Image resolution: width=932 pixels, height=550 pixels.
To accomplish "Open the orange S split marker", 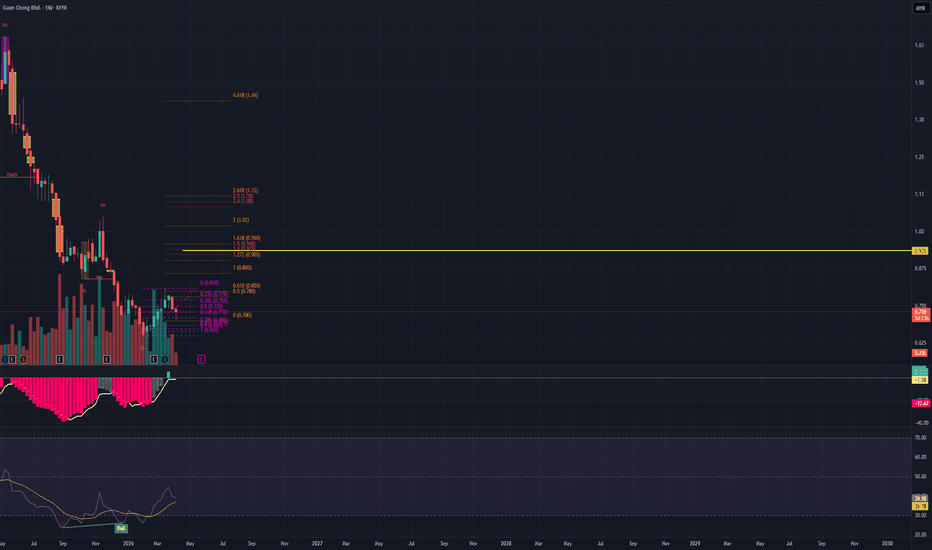I will click(23, 359).
